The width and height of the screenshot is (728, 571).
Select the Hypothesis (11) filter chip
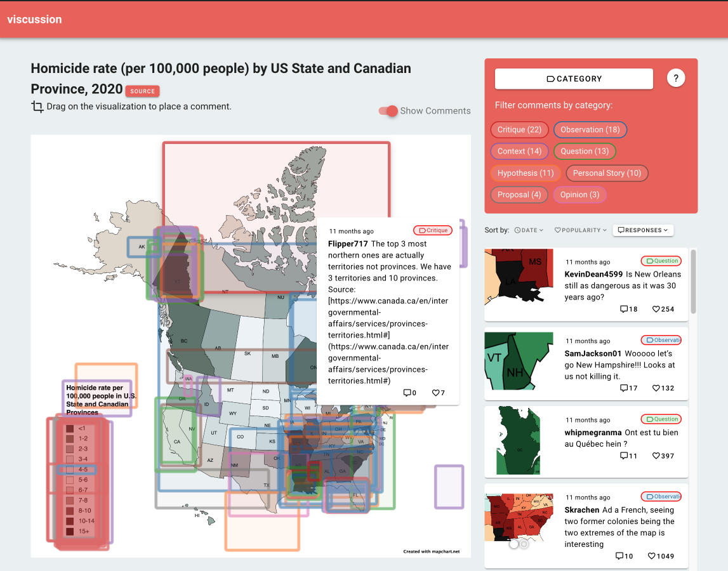point(525,173)
